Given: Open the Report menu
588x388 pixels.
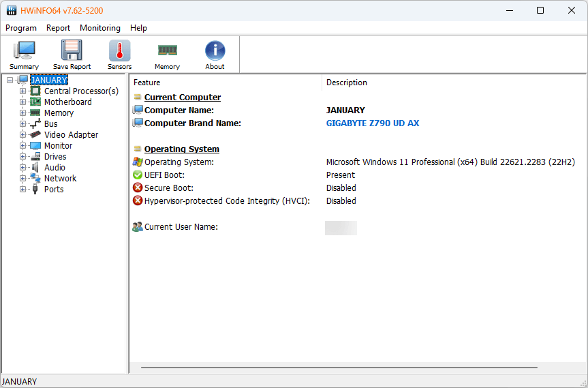Looking at the screenshot, I should pos(58,28).
